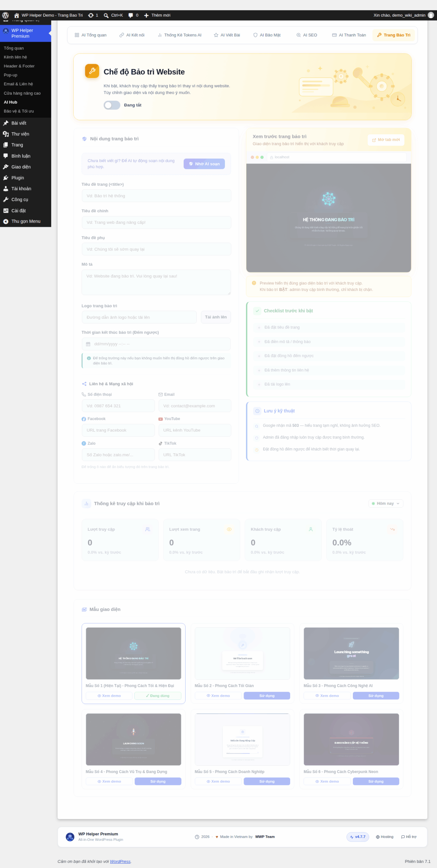
Task: Click the Trang pages icon
Action: click(6, 145)
